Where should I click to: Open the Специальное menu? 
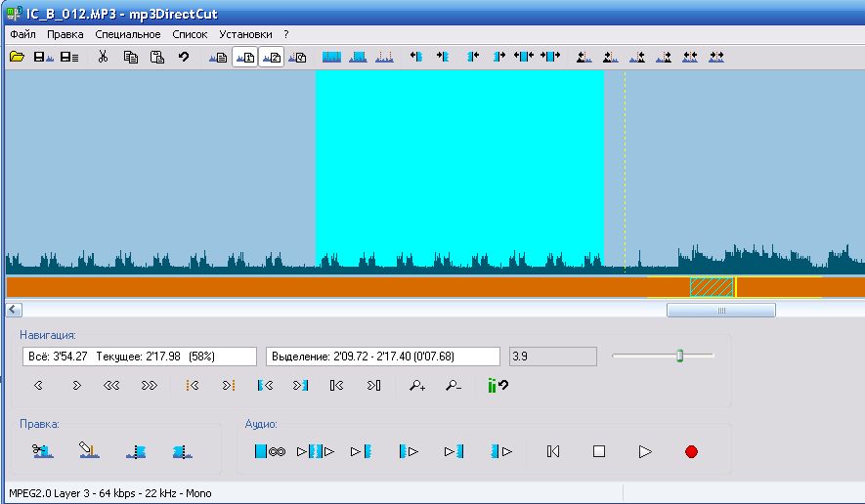coord(128,34)
